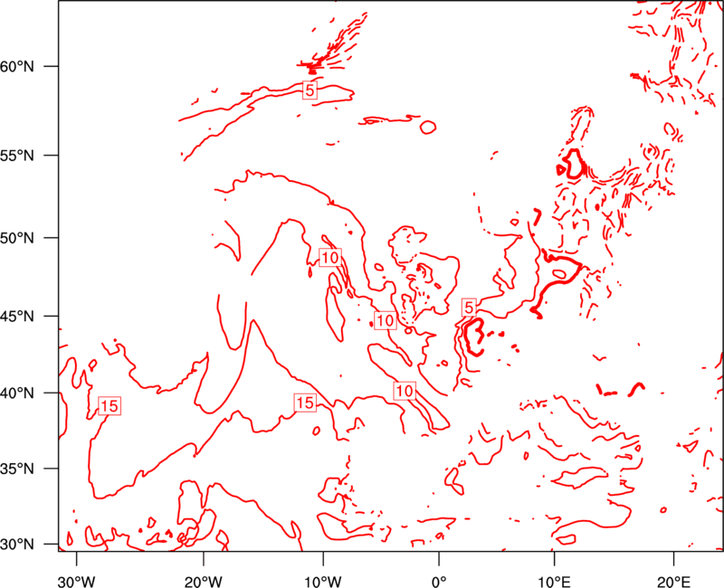The image size is (724, 588).
Task: Click the 30°W longitude label
Action: (x=77, y=582)
